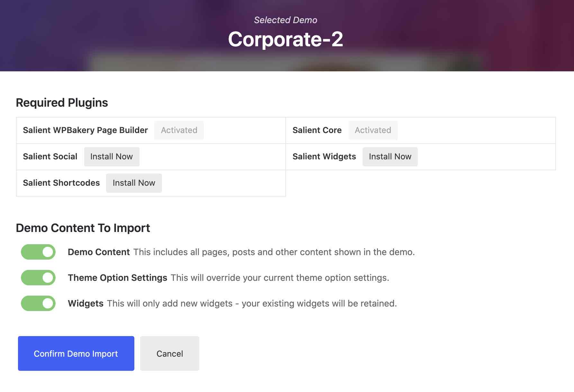The width and height of the screenshot is (574, 392).
Task: Disable the Theme Option Settings switch
Action: (38, 278)
